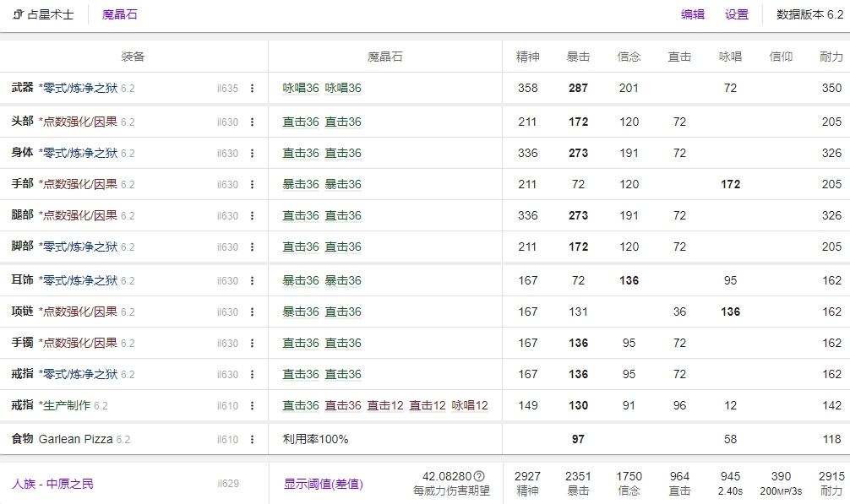Viewport: 850px width, 504px height.
Task: Click the three-dot icon on the 耳饰 row
Action: (252, 281)
